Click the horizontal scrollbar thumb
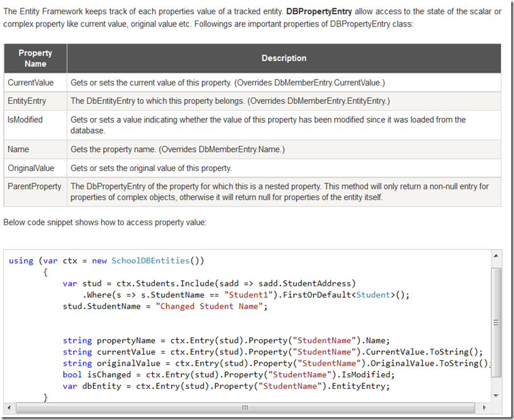This screenshot has height=420, width=514. click(x=245, y=408)
